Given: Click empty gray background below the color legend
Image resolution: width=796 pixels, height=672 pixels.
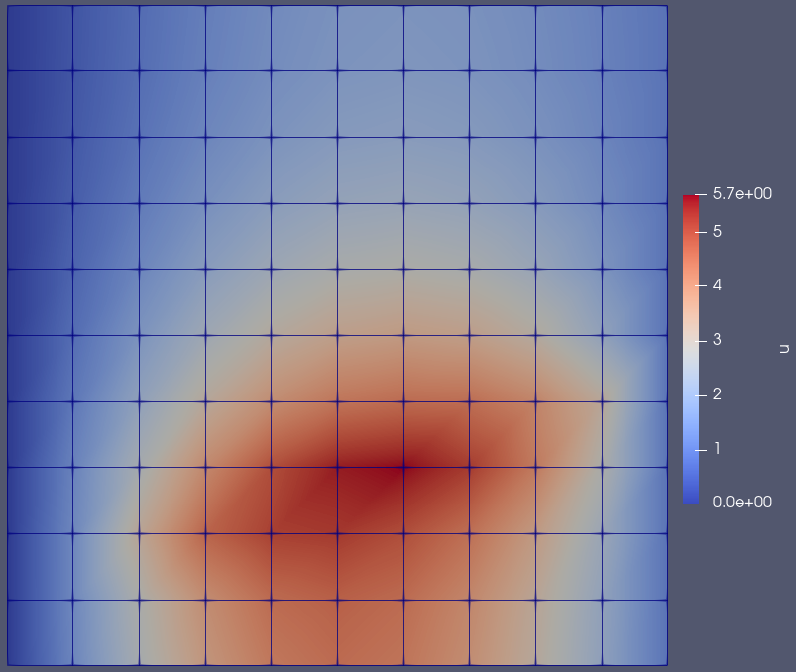Looking at the screenshot, I should 734,595.
